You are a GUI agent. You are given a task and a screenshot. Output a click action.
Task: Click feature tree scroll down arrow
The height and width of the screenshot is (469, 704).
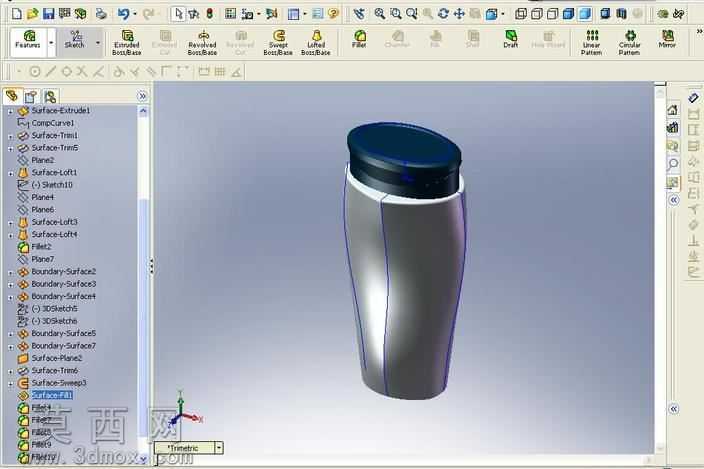tap(143, 459)
